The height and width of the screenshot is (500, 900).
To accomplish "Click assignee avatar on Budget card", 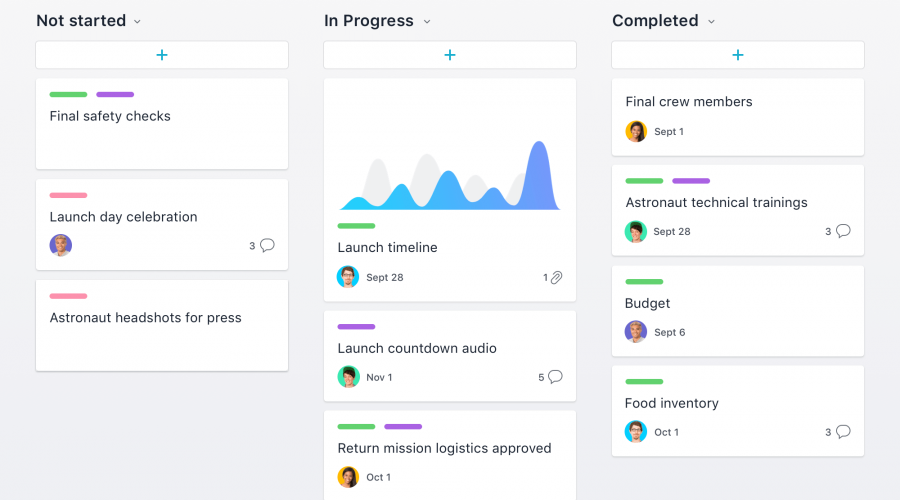I will pos(636,332).
